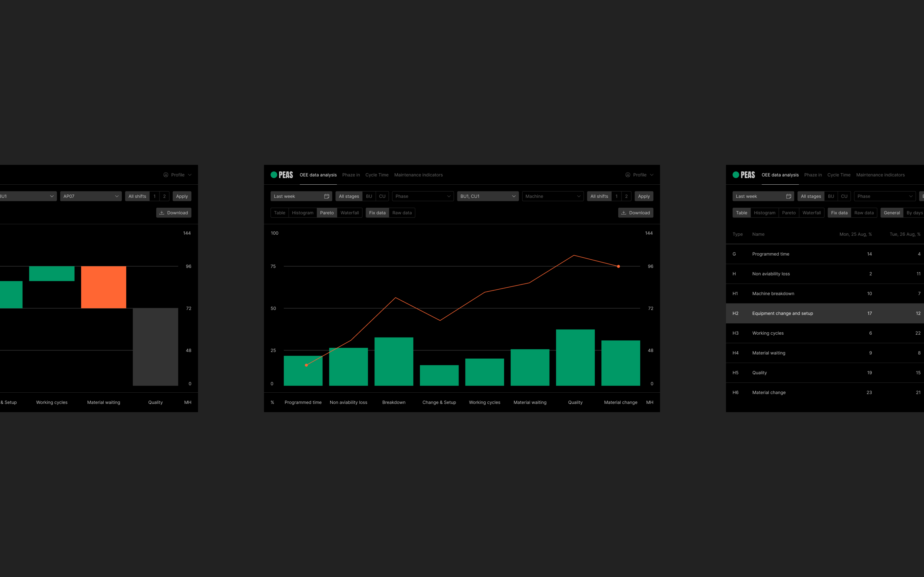Click Download button in center panel
The height and width of the screenshot is (577, 924).
[635, 213]
